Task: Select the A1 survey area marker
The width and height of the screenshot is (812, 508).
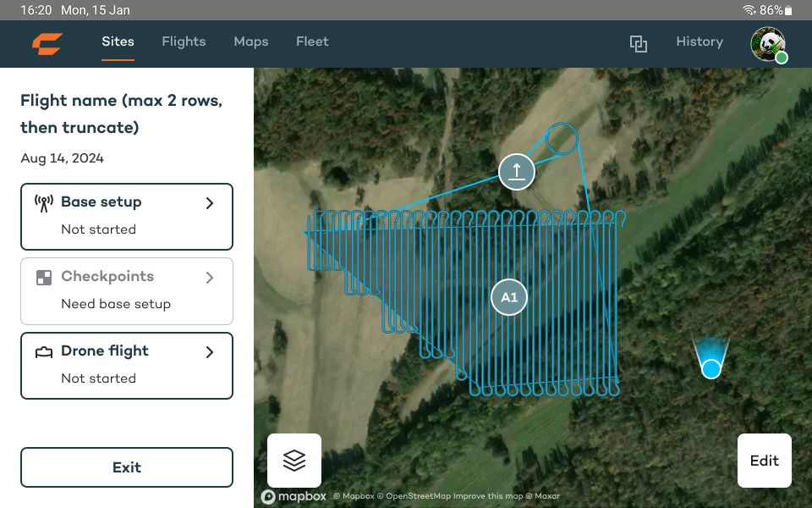Action: 508,297
